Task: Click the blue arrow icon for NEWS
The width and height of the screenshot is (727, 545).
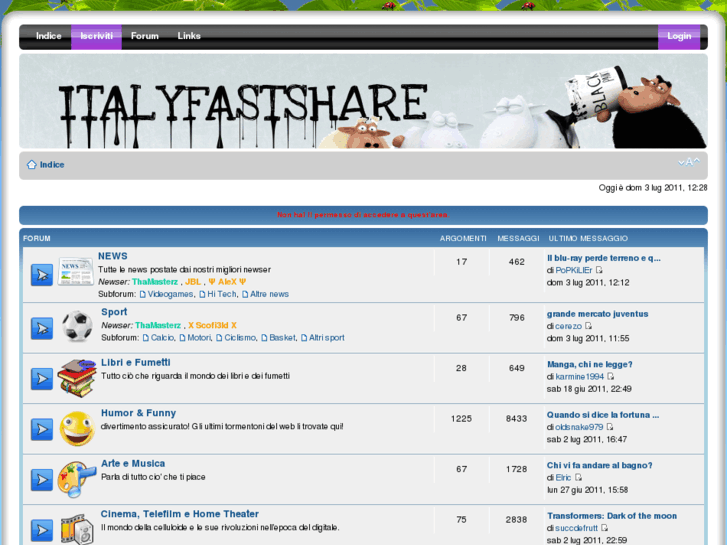Action: [x=42, y=275]
